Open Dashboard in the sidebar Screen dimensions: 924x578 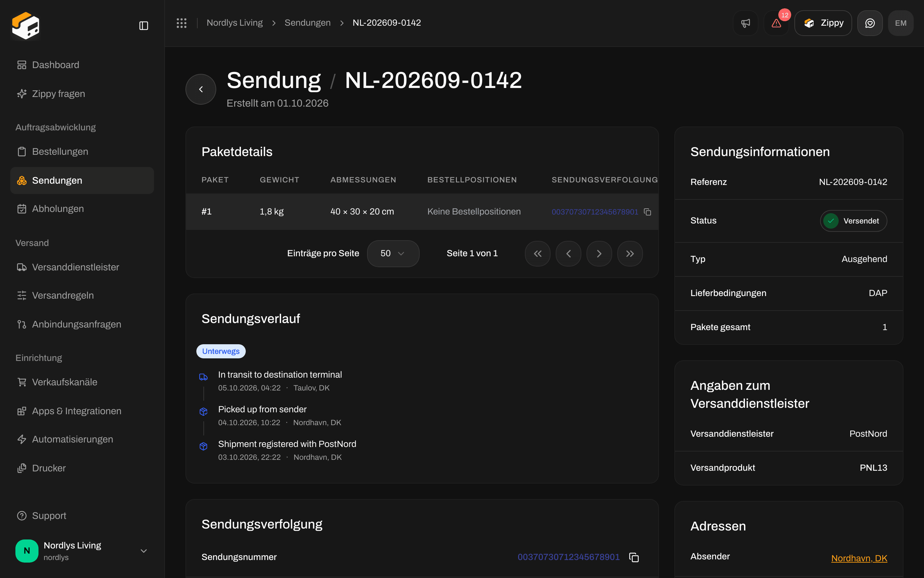(82, 65)
